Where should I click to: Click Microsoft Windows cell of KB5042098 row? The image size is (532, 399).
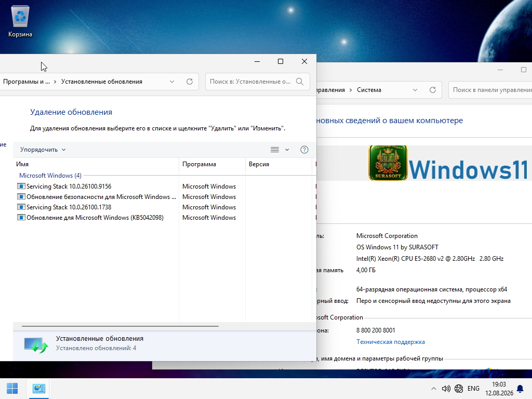(x=209, y=218)
